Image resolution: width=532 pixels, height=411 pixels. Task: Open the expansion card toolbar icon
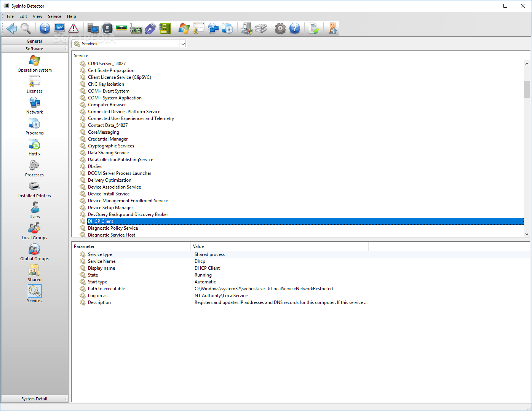tap(136, 28)
